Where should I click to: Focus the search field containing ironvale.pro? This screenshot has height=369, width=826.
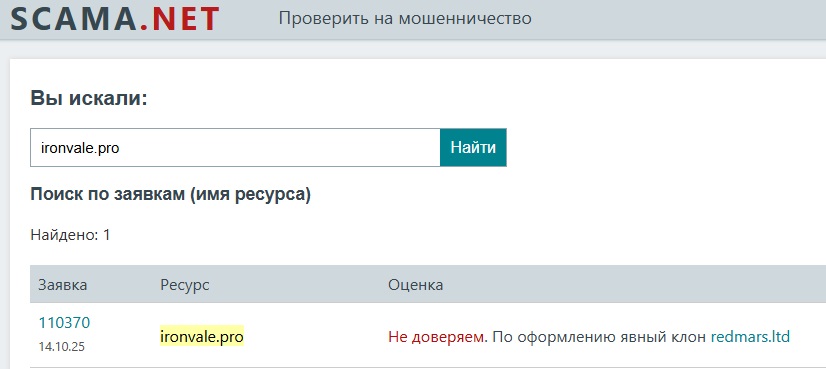235,148
